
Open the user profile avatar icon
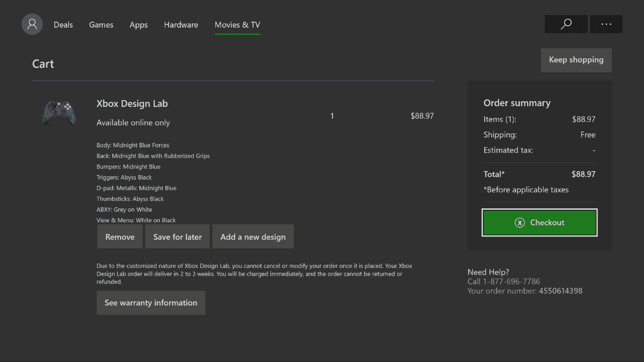click(x=32, y=24)
